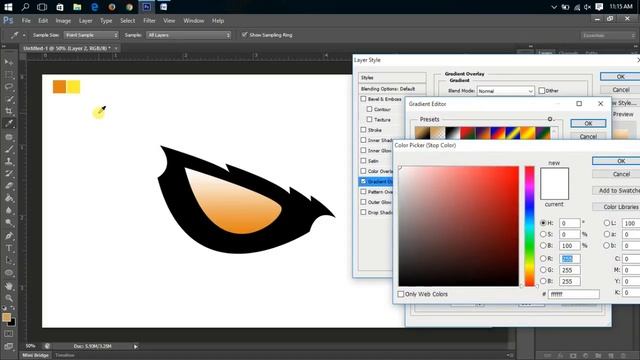Open the File menu

click(x=26, y=20)
